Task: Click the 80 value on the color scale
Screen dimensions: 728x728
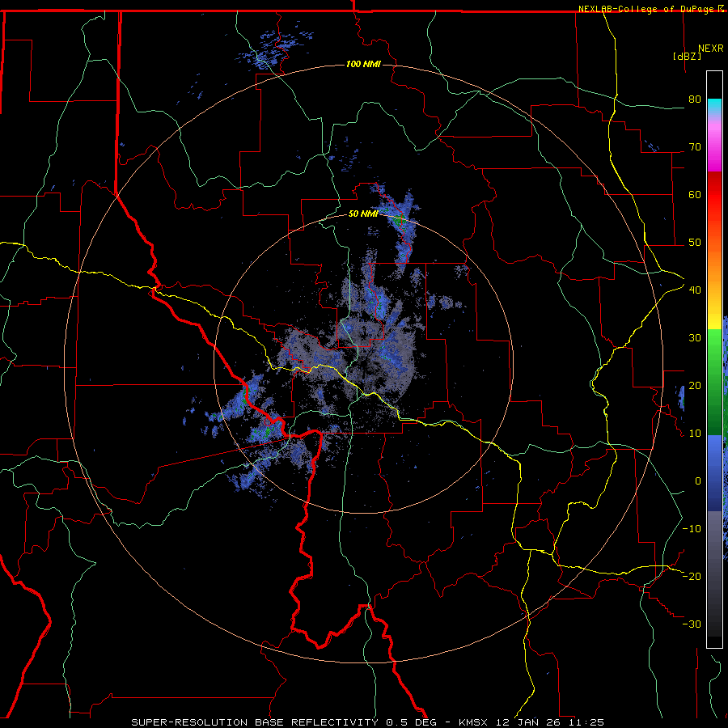Action: point(695,99)
